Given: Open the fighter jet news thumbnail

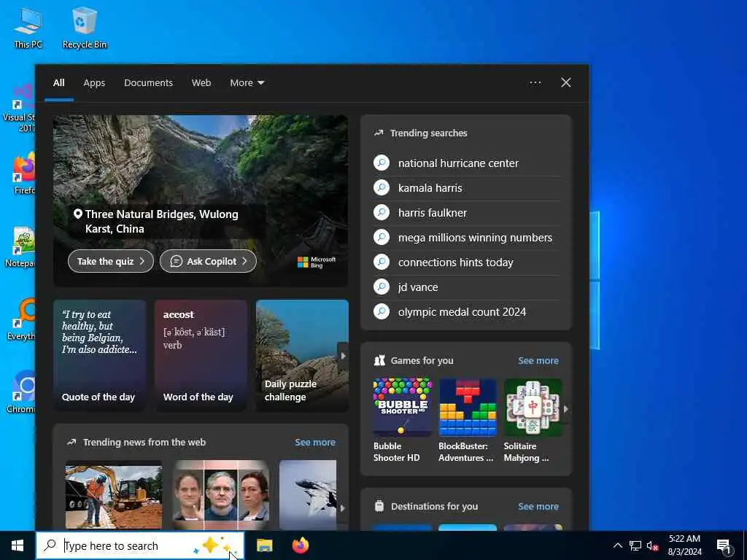Looking at the screenshot, I should click(308, 495).
